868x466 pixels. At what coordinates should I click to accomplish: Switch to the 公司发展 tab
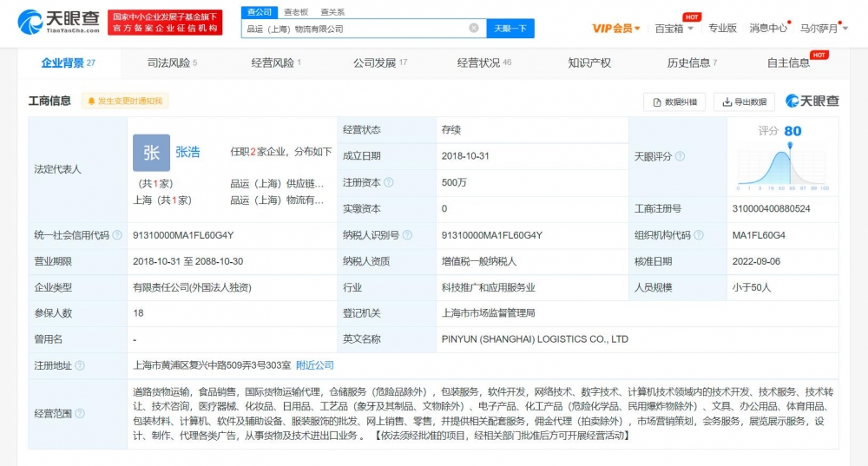point(380,63)
